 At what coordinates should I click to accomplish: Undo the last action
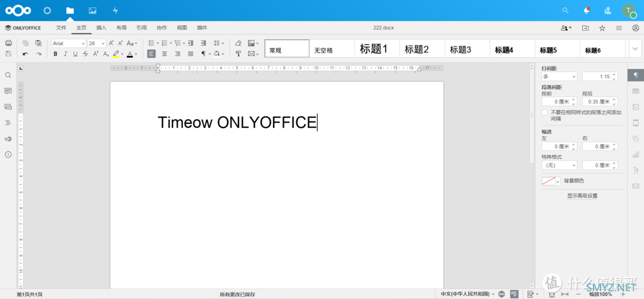(26, 54)
